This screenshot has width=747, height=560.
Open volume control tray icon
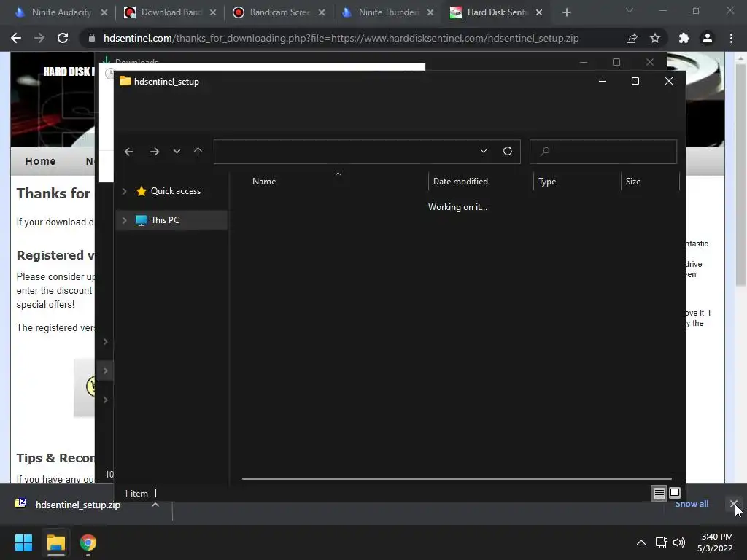point(679,542)
